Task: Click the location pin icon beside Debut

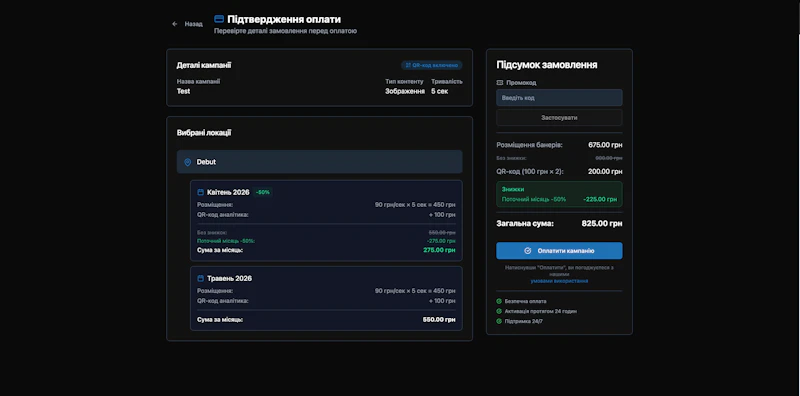Action: click(x=187, y=162)
